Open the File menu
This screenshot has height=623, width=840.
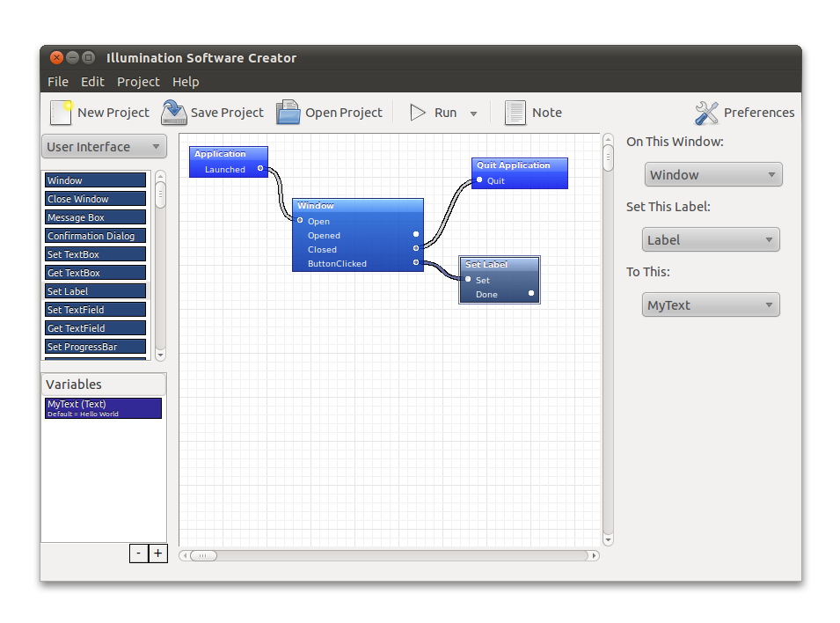coord(58,82)
